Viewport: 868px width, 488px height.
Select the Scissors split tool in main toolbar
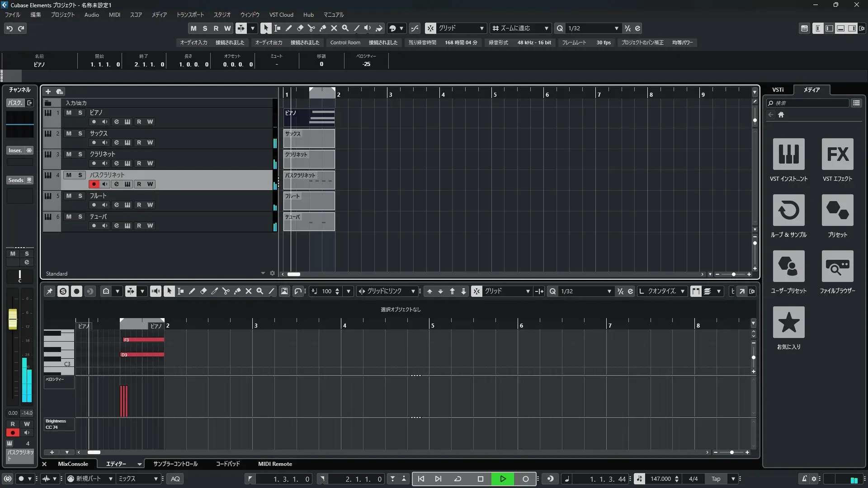pos(311,28)
